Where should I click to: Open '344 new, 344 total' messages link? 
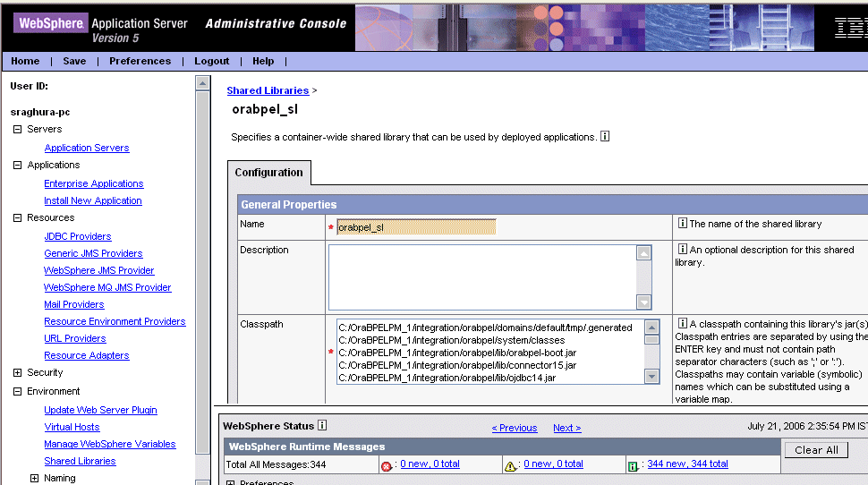pyautogui.click(x=687, y=464)
